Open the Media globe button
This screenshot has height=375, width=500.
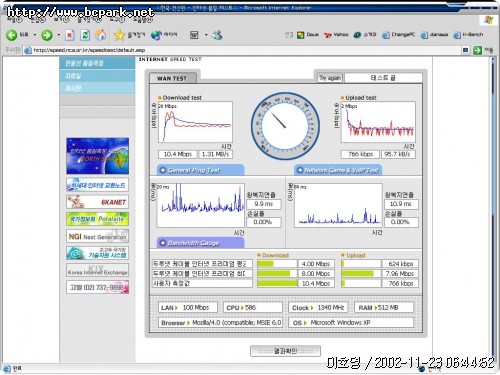click(x=156, y=35)
